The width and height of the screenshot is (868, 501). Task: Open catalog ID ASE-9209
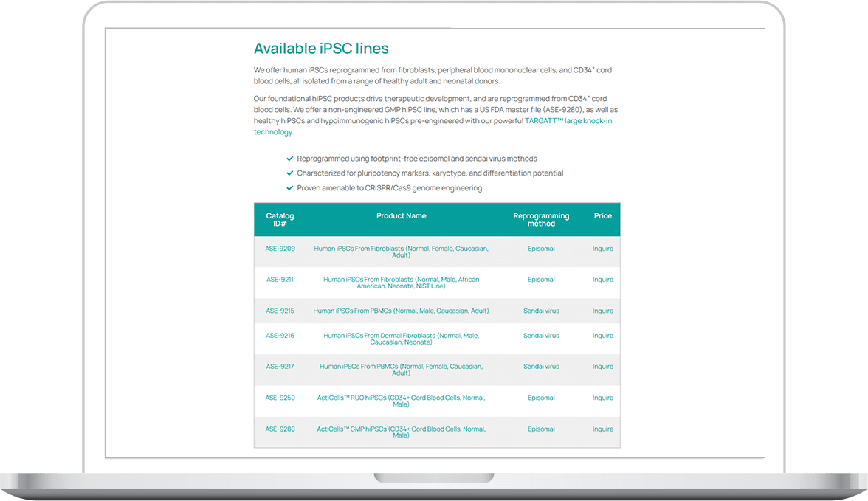pos(280,249)
